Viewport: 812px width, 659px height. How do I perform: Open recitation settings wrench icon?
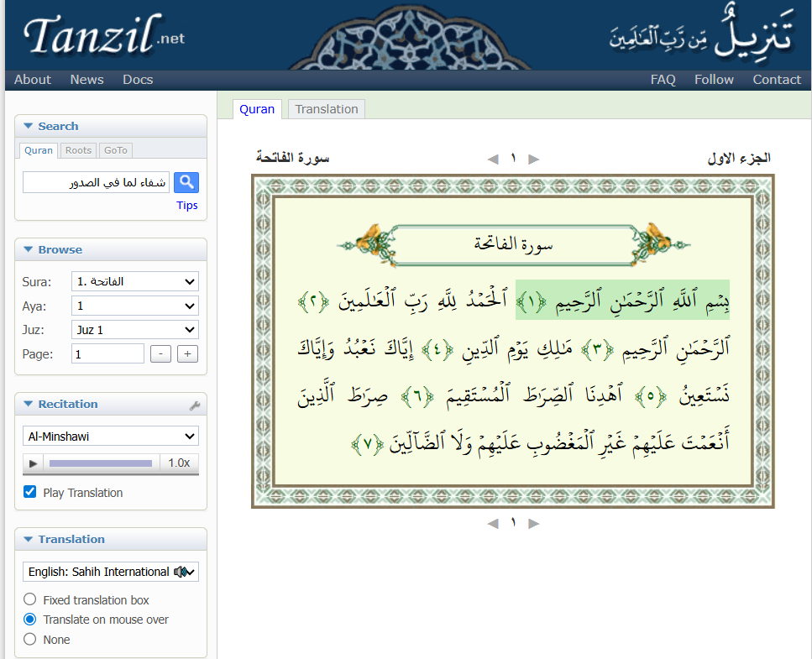[195, 405]
